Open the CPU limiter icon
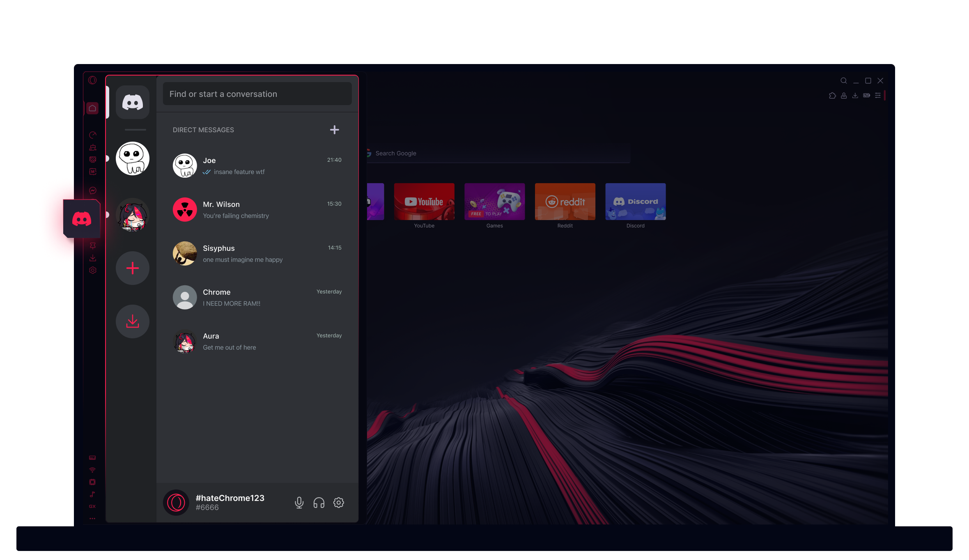The height and width of the screenshot is (560, 969). click(x=92, y=482)
